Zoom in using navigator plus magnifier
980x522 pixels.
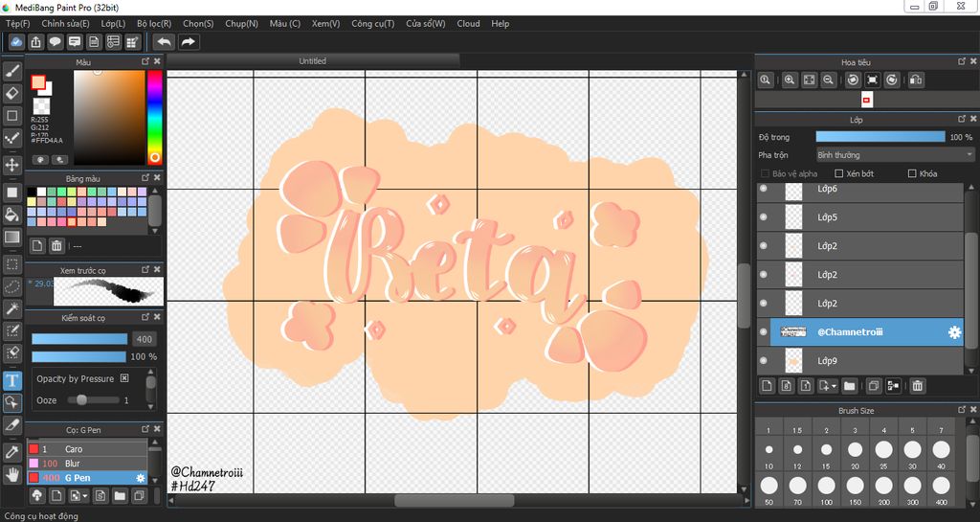click(x=790, y=80)
